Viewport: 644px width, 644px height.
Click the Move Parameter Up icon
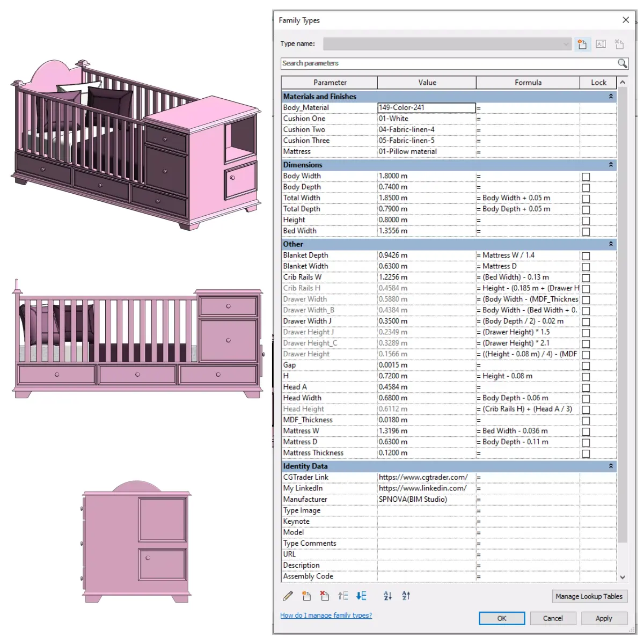[343, 596]
